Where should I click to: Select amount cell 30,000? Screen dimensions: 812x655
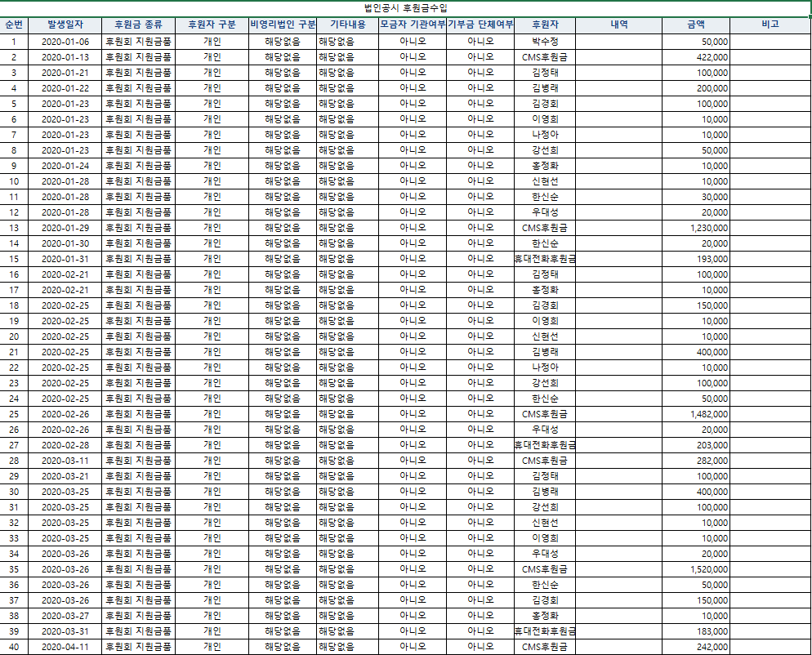(696, 198)
